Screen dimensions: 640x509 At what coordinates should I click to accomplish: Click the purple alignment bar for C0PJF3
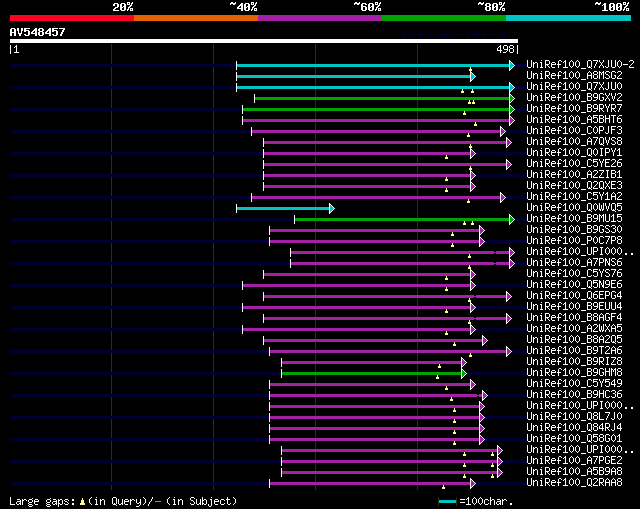coord(376,131)
